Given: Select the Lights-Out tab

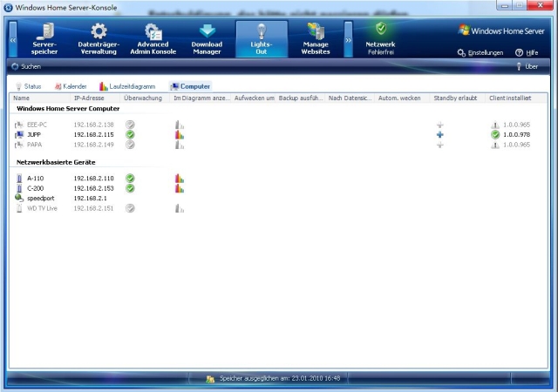Looking at the screenshot, I should pyautogui.click(x=262, y=39).
